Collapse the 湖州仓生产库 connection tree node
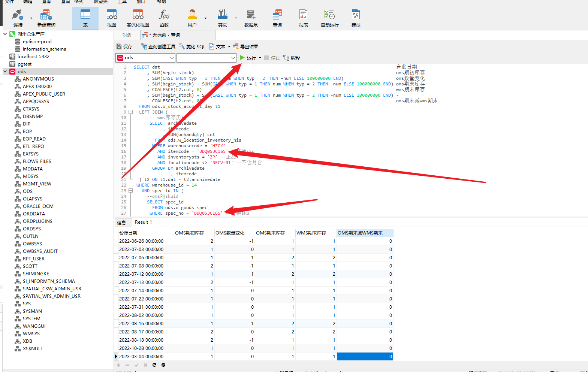588x372 pixels. 5,34
